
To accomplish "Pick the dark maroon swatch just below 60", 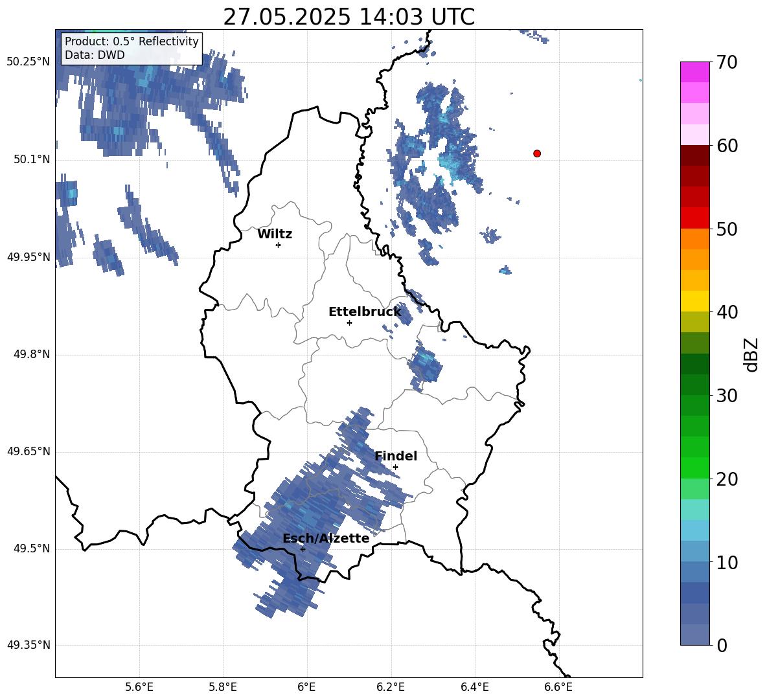I will [x=695, y=155].
